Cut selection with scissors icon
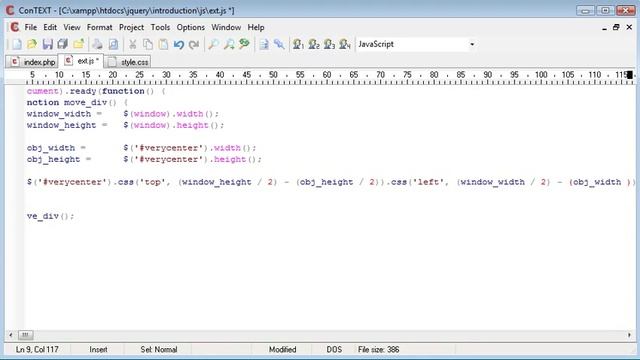This screenshot has width=640, height=360. click(x=133, y=44)
